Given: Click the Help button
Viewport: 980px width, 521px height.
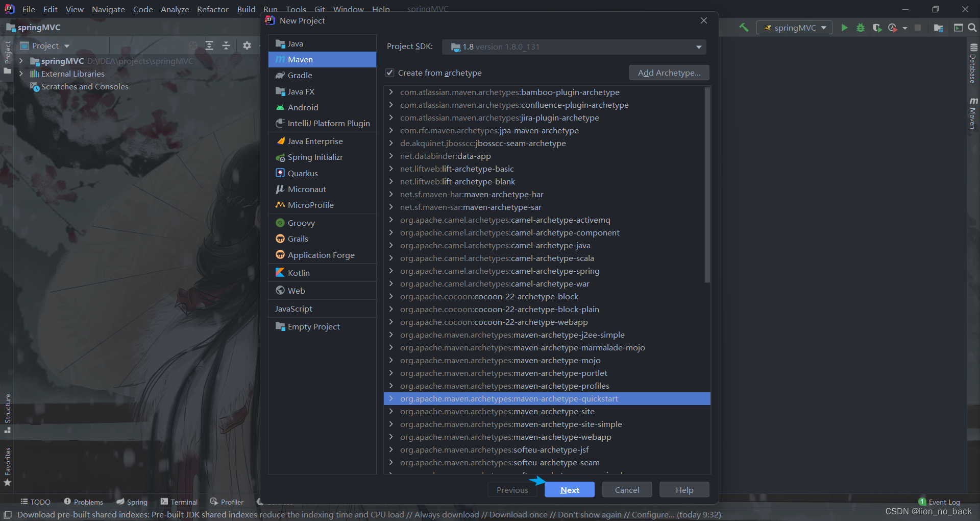Looking at the screenshot, I should (x=684, y=490).
